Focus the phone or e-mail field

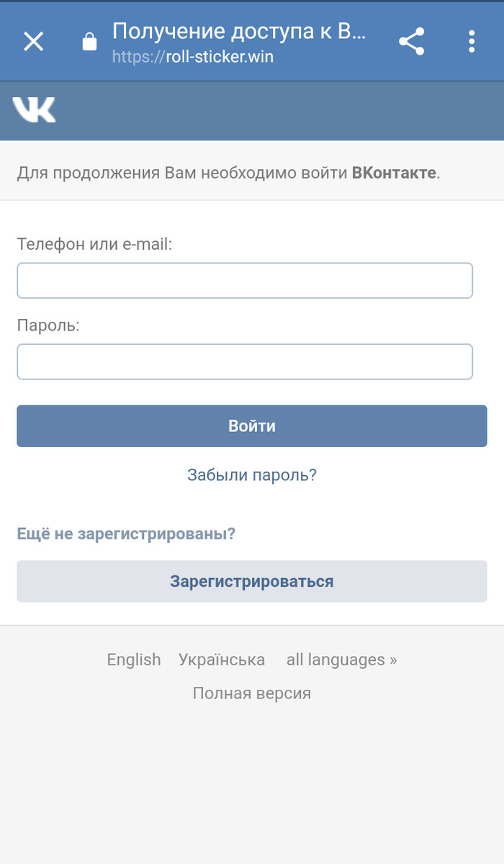click(x=245, y=280)
